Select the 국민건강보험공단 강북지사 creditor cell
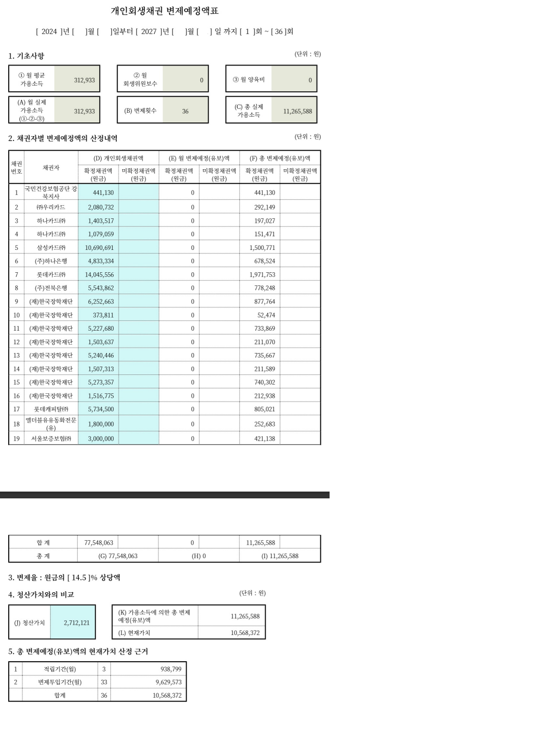560x741 pixels. (51, 193)
